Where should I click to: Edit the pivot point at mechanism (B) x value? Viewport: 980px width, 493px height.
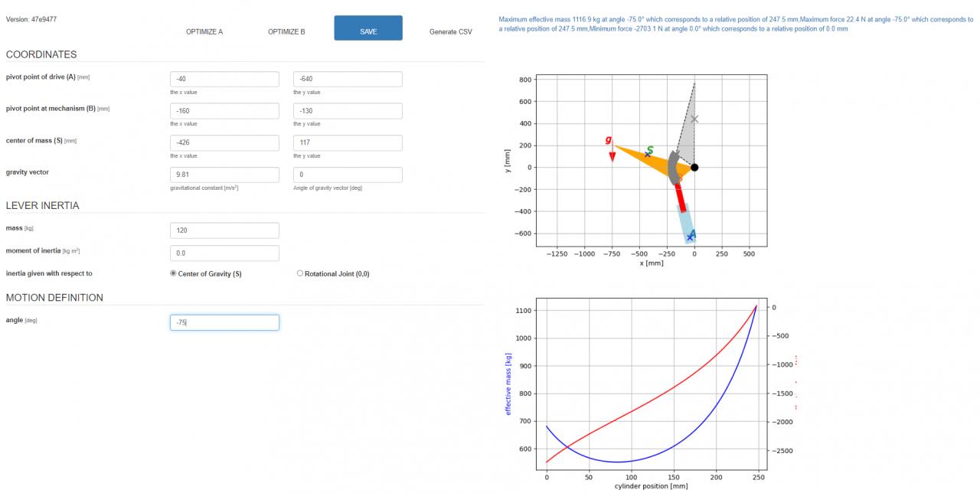tap(224, 111)
